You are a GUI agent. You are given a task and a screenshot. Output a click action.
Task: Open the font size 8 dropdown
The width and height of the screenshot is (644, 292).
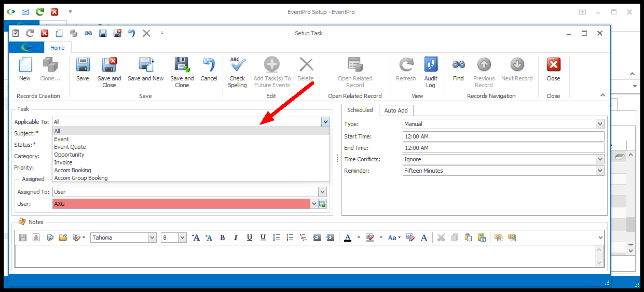point(182,238)
